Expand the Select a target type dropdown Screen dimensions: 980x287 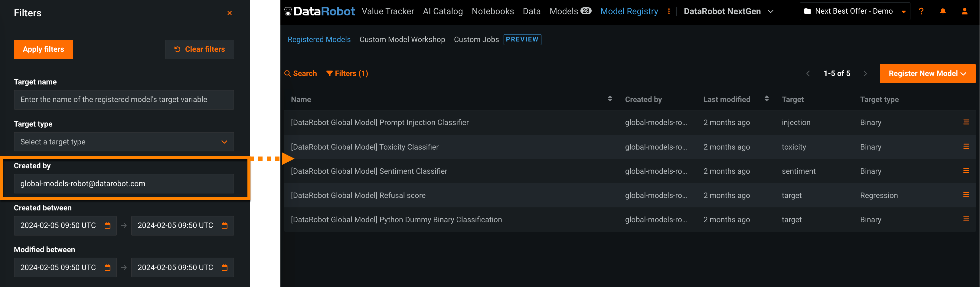(124, 142)
